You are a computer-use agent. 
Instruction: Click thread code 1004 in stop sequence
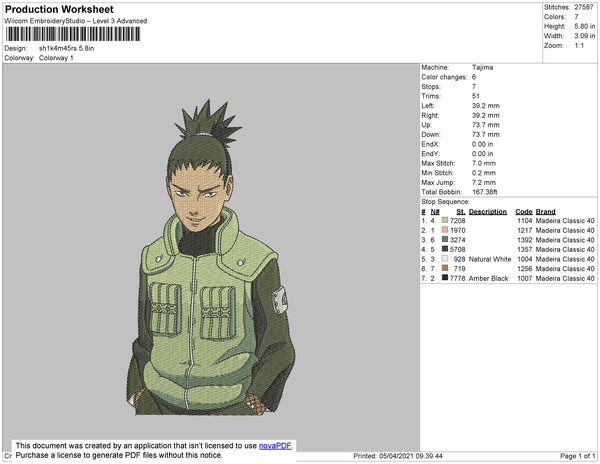[525, 259]
